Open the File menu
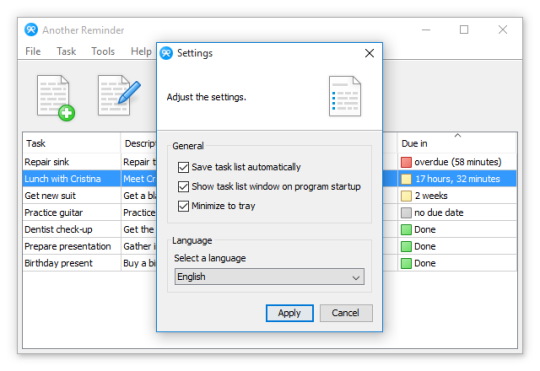 tap(33, 51)
